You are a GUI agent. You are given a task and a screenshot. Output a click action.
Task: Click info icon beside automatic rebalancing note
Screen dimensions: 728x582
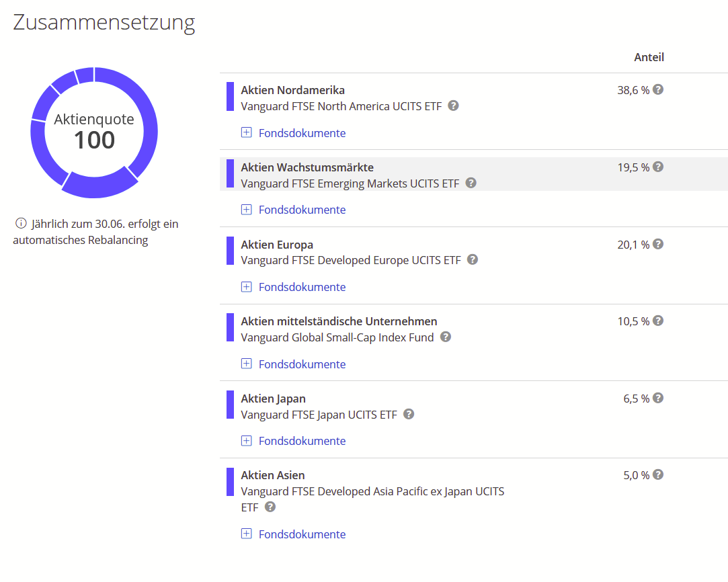click(x=21, y=224)
